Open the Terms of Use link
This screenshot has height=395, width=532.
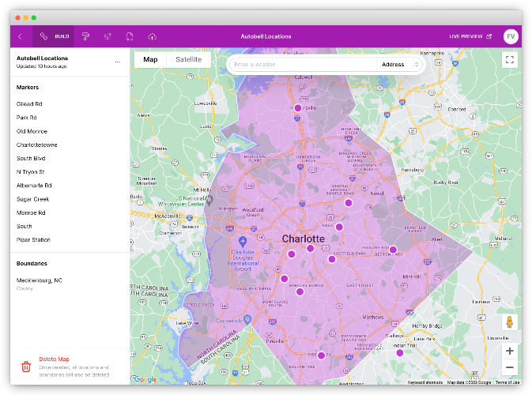point(507,382)
